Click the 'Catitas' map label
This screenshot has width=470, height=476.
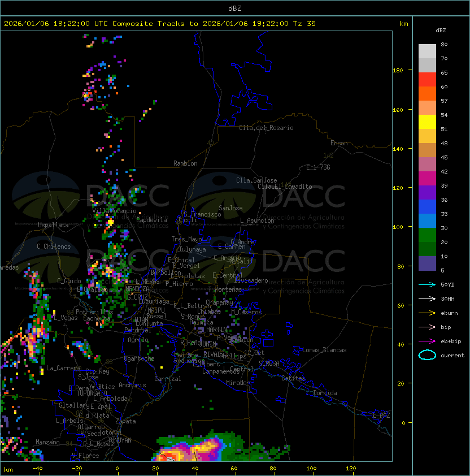[x=293, y=378]
